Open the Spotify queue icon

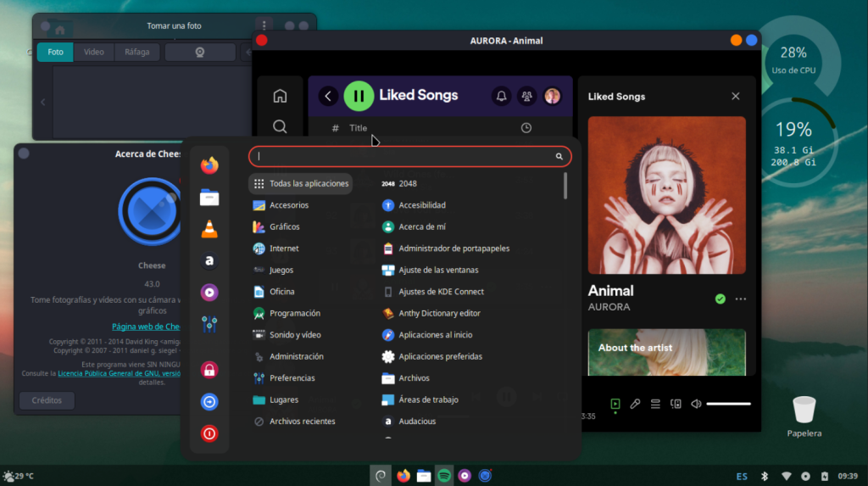pyautogui.click(x=655, y=404)
